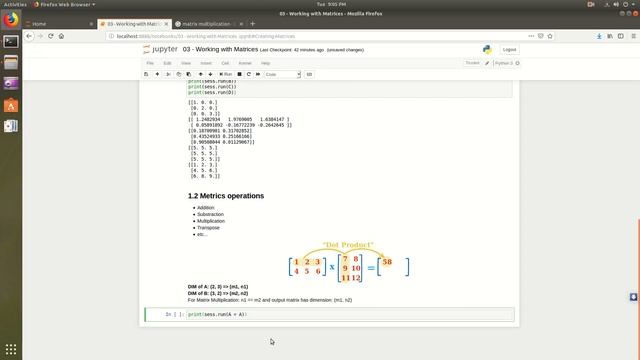This screenshot has width=640, height=360.
Task: Close the Home browser tab
Action: (91, 24)
